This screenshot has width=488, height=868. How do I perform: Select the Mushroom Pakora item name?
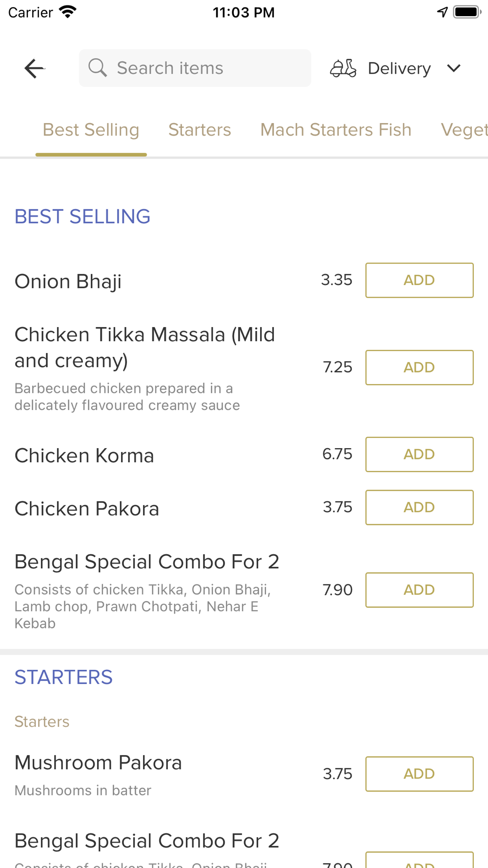click(98, 763)
